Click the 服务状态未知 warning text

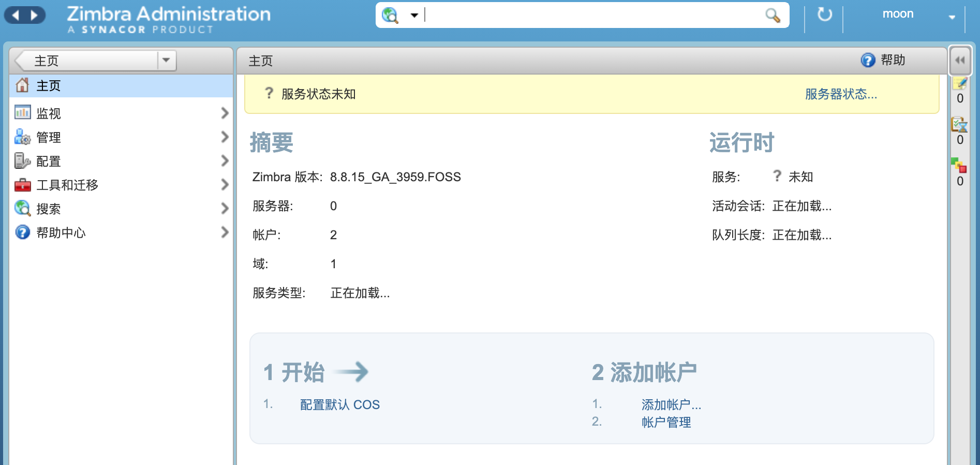coord(318,94)
